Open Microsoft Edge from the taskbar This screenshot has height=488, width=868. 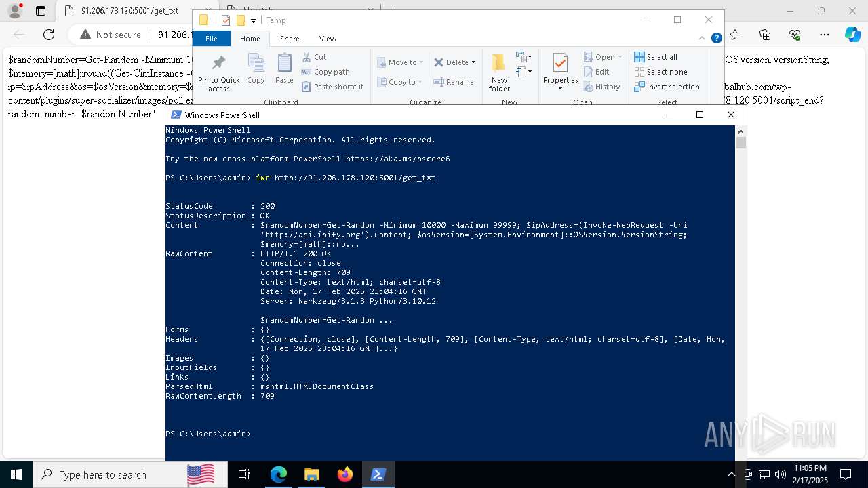click(x=279, y=474)
